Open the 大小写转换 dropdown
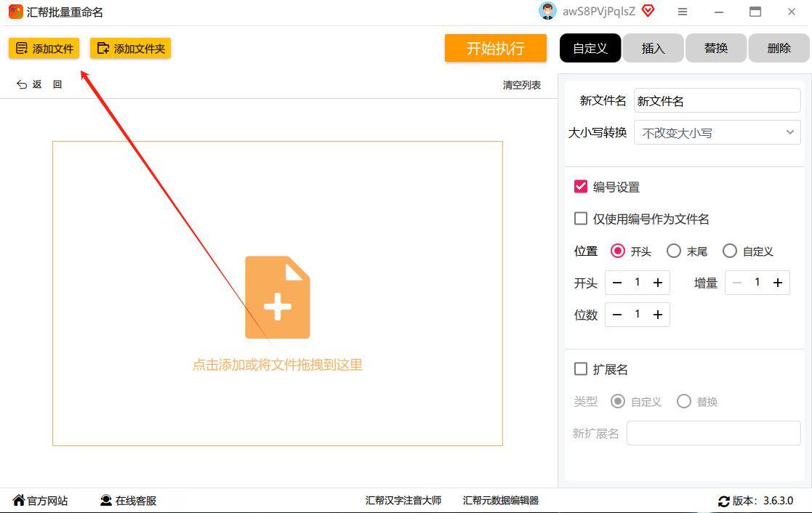The width and height of the screenshot is (812, 513). pyautogui.click(x=716, y=132)
